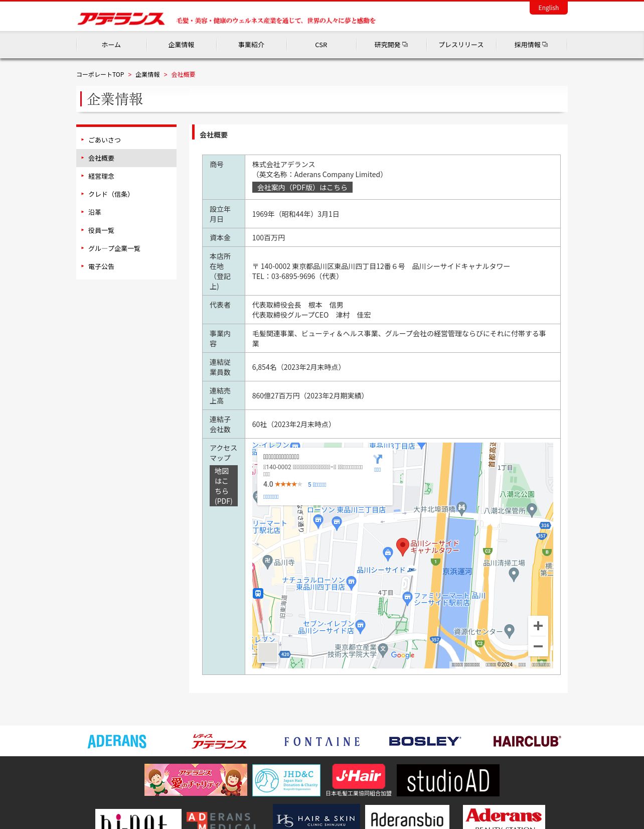This screenshot has width=644, height=829.
Task: Open the CSR navigation menu
Action: coord(321,45)
